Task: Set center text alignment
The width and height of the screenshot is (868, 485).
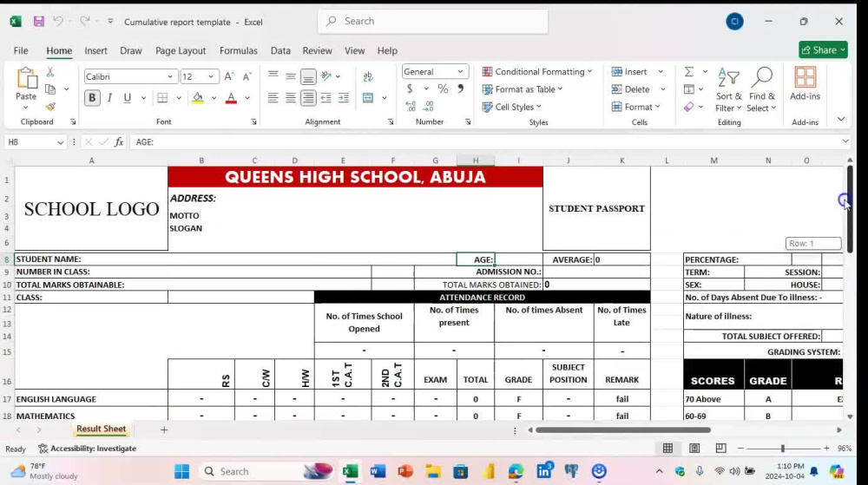Action: (291, 98)
